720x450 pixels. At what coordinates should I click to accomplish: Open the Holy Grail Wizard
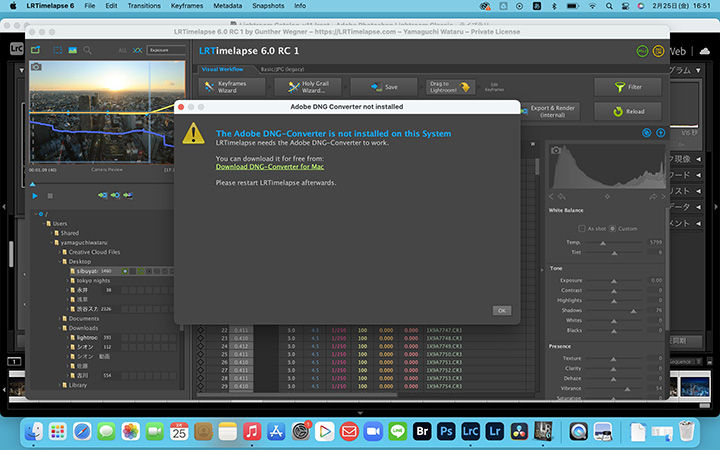(x=308, y=87)
